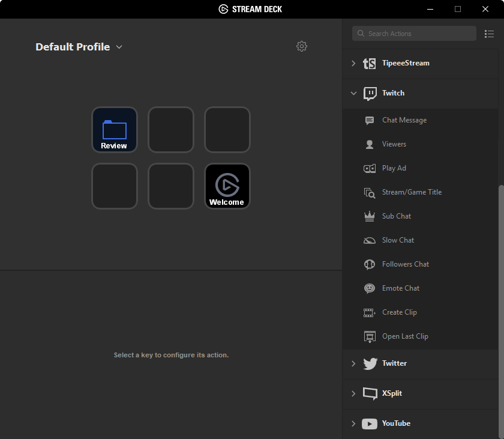Screen dimensions: 504x439
Task: Select the Viewers action label
Action: coord(394,144)
